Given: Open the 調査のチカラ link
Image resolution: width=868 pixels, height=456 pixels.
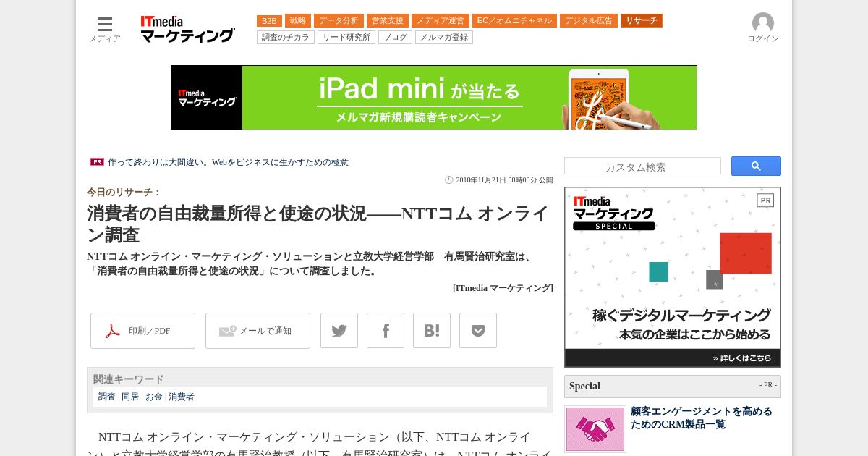Looking at the screenshot, I should coord(286,37).
